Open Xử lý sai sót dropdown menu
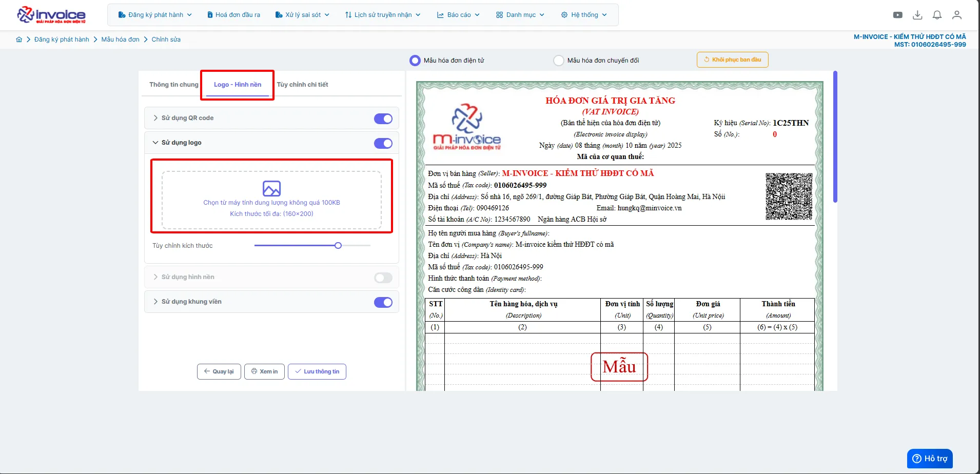 pos(302,15)
